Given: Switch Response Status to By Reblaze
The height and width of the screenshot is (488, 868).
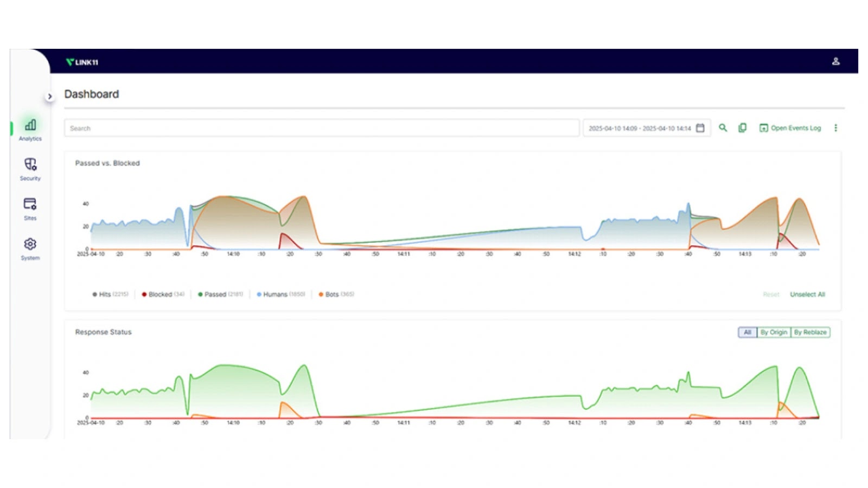Looking at the screenshot, I should 810,332.
